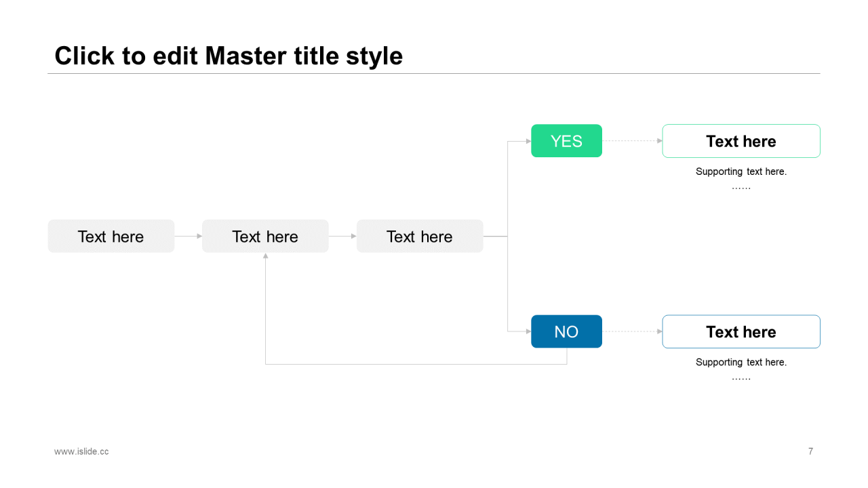Click the arrowhead pointing into the YES box
The image size is (868, 488).
(x=528, y=141)
